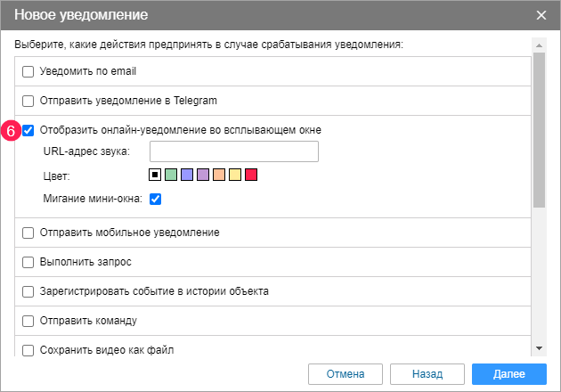Select the purple color swatch
The height and width of the screenshot is (392, 561).
pyautogui.click(x=203, y=175)
